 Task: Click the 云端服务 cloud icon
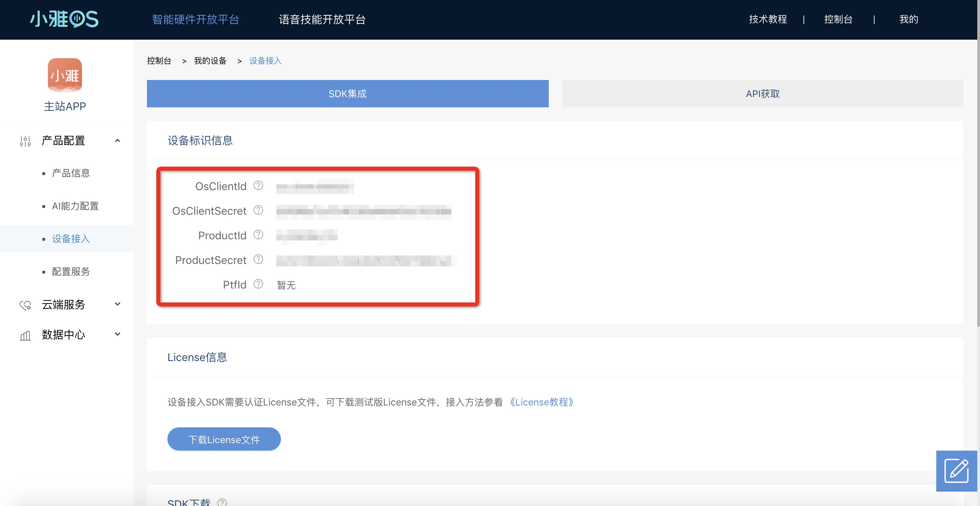(x=25, y=305)
